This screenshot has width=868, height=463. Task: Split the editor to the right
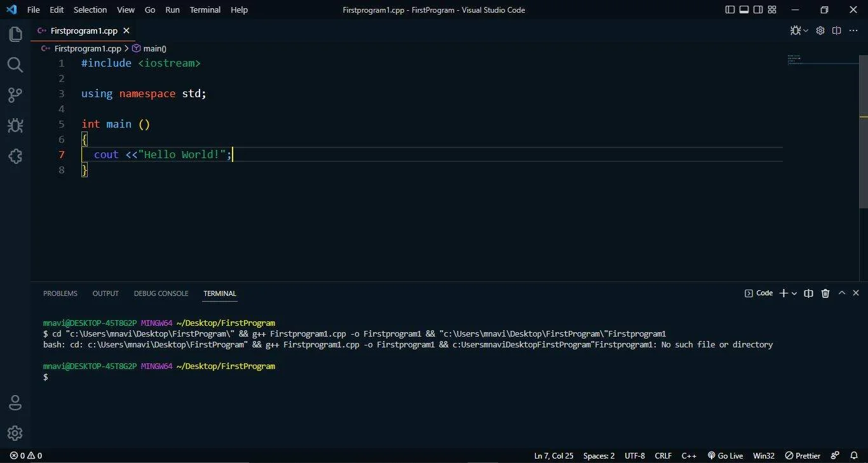coord(837,30)
